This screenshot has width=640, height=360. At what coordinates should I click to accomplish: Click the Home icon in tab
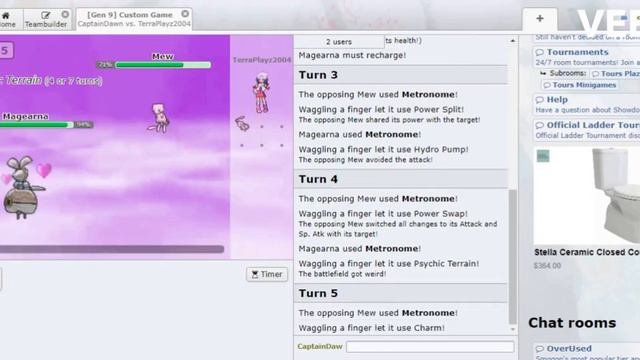click(x=6, y=16)
